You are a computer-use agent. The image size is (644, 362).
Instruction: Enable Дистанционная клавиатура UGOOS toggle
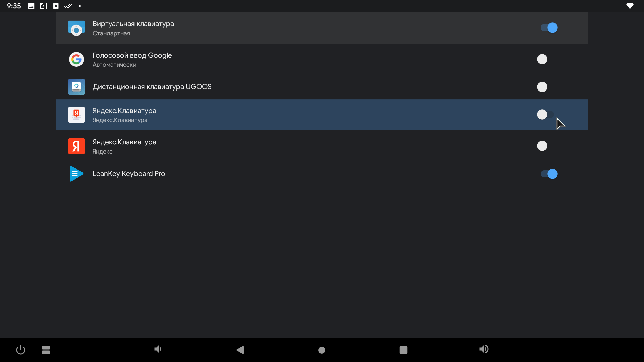click(x=546, y=87)
